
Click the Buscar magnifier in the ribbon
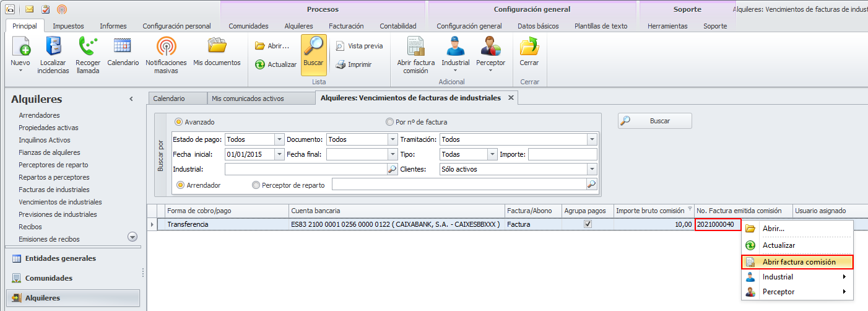coord(313,47)
